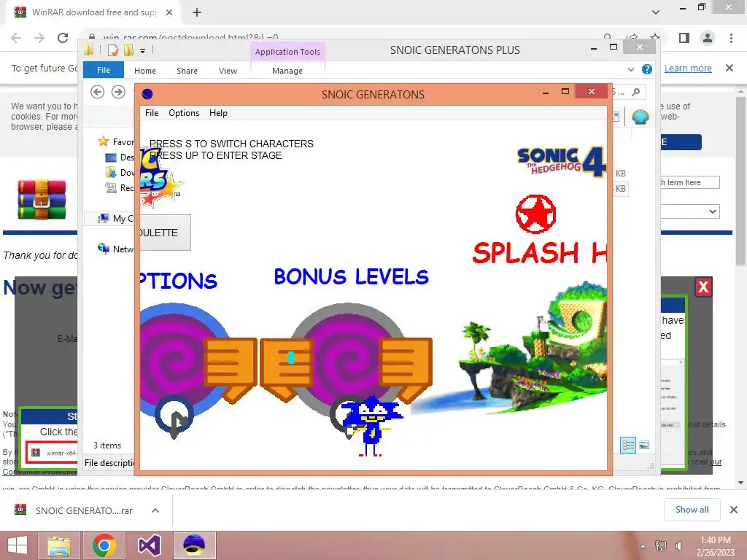Open the Options menu in SNOIC GENERATONS game
This screenshot has height=560, width=747.
coord(184,113)
